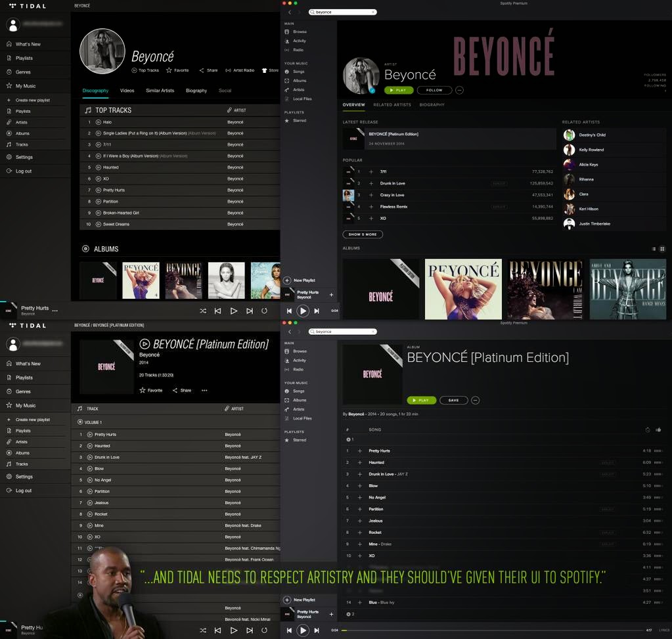Open Similar Artists tab in Tidal
This screenshot has height=639, width=672.
[x=160, y=91]
